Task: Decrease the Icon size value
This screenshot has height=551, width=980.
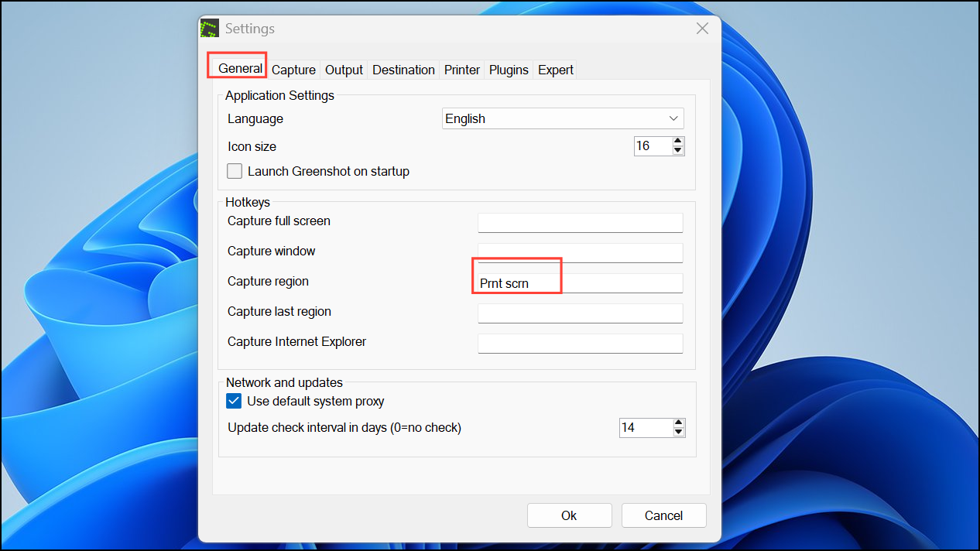Action: (x=678, y=150)
